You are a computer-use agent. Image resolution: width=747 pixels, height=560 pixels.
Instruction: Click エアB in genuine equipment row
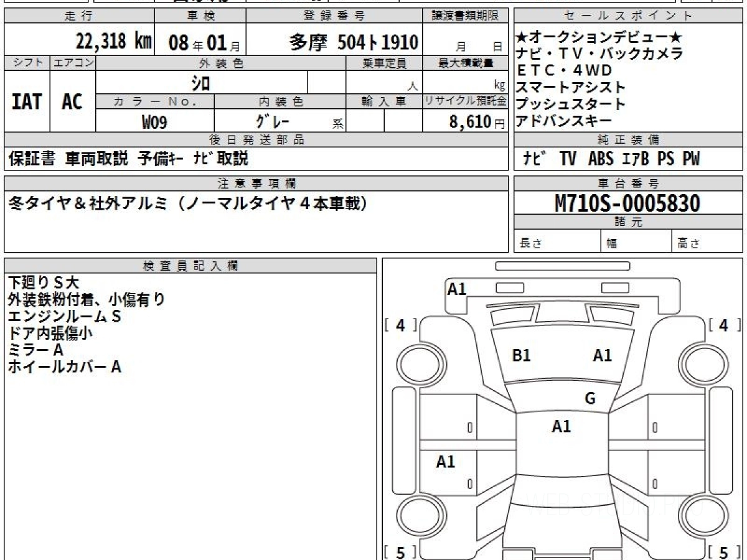[636, 159]
